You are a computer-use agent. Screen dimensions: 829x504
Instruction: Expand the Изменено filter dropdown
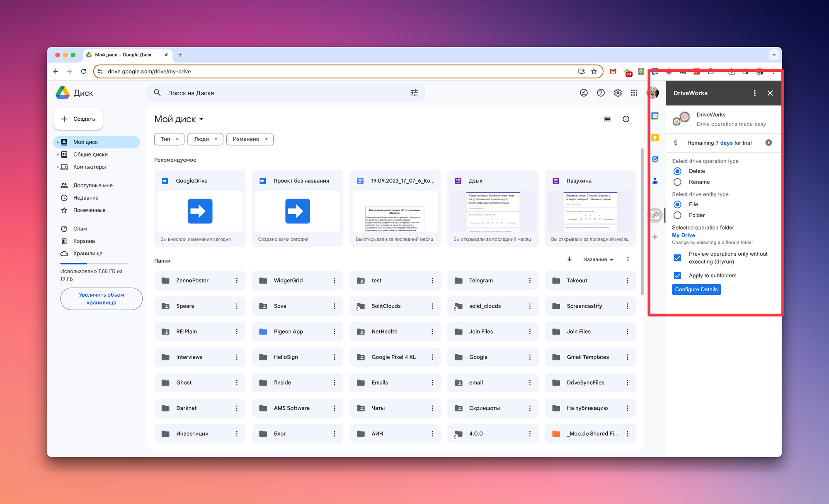pos(250,139)
